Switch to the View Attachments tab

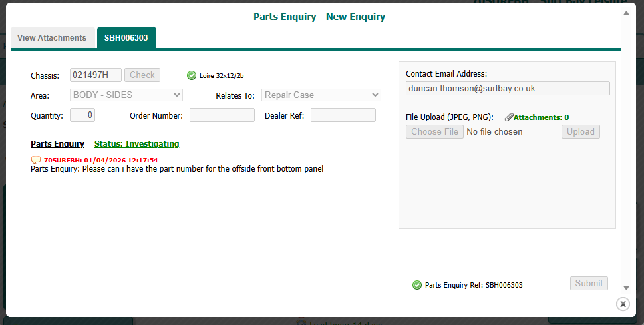52,38
